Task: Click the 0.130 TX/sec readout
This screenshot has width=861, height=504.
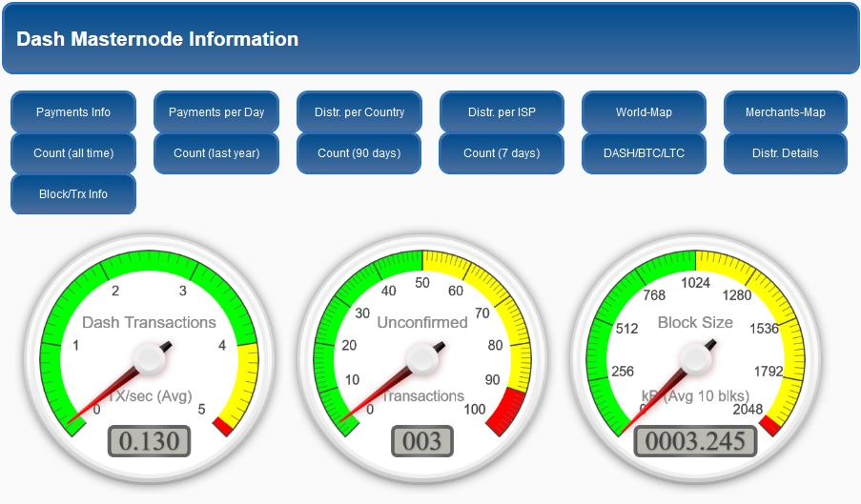Action: (x=149, y=441)
